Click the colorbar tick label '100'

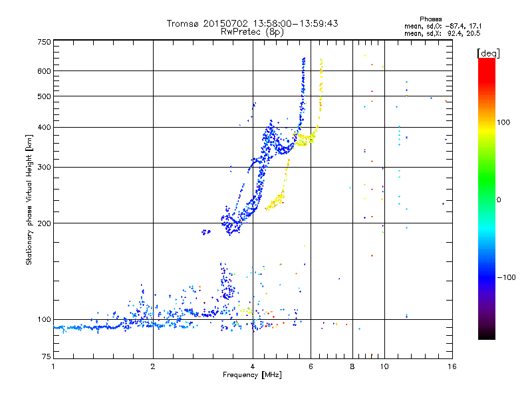click(503, 122)
